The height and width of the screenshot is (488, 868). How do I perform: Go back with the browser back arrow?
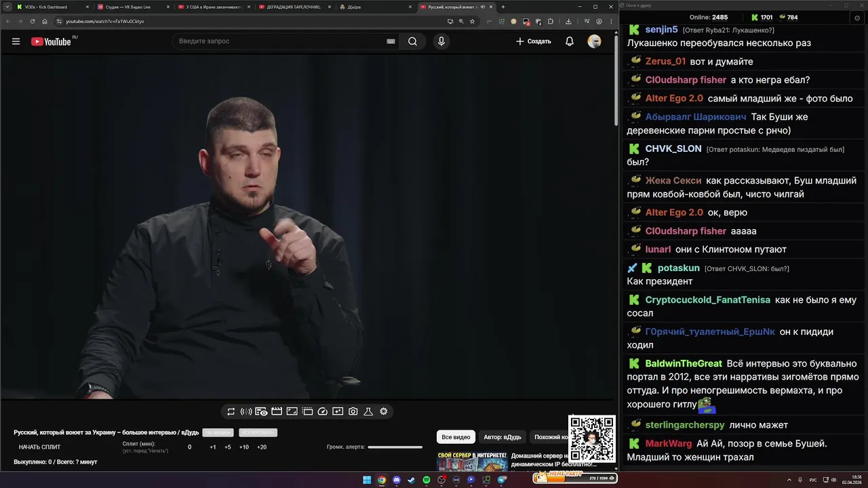click(x=7, y=21)
